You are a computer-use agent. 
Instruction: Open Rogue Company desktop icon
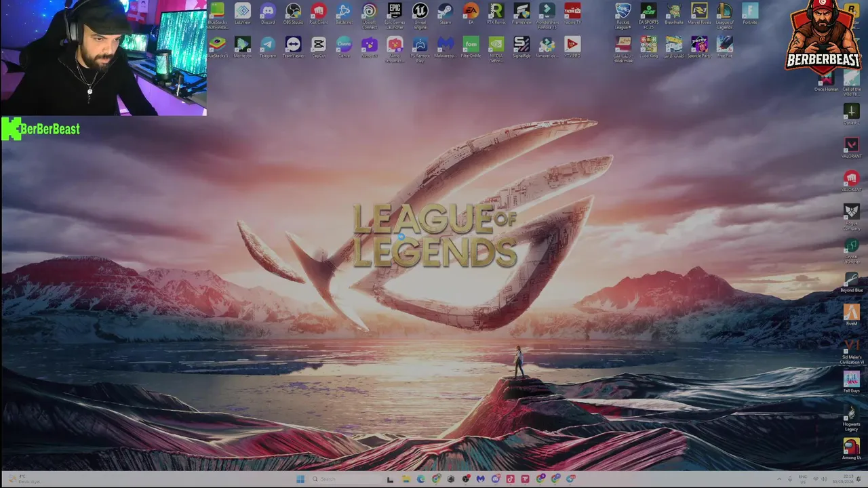(x=852, y=216)
